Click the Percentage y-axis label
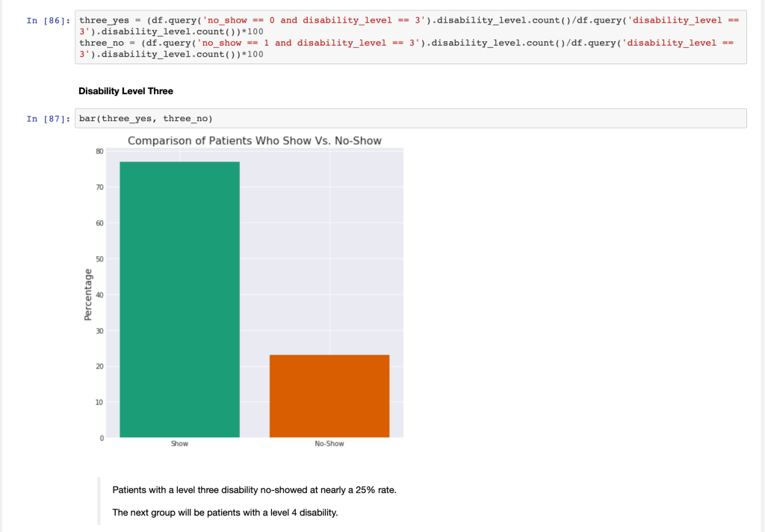Screen dimensions: 765x532 (88, 295)
